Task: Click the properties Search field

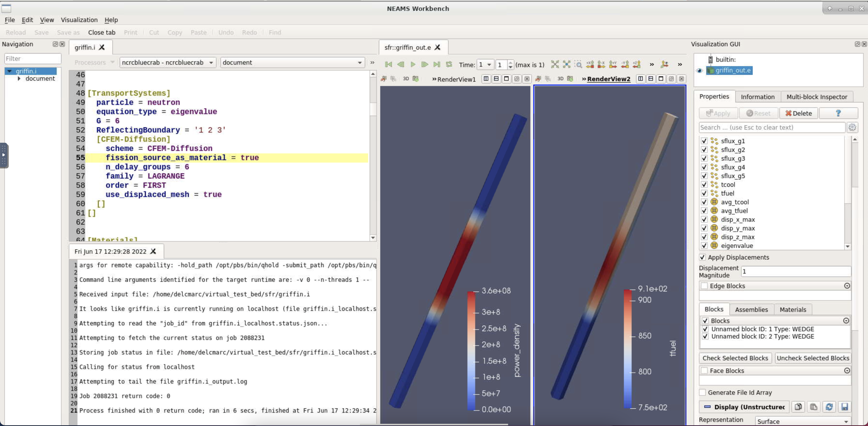Action: tap(772, 127)
